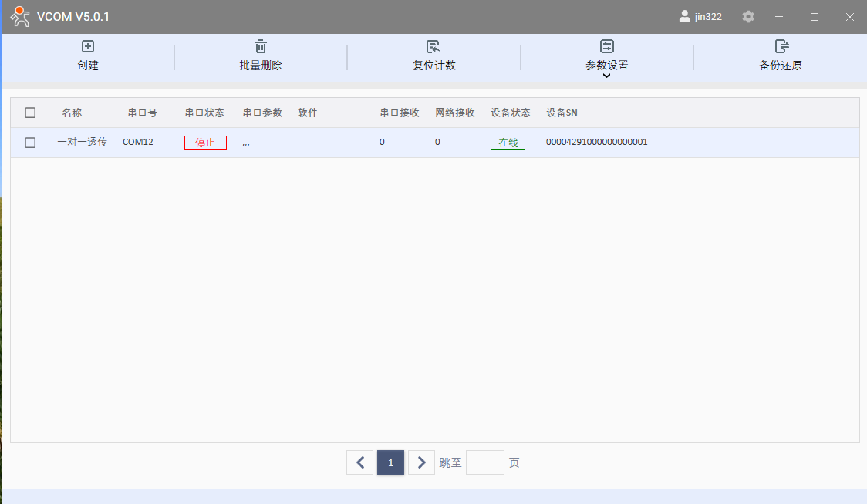Click the 创建 (create) plus icon
This screenshot has height=504, width=867.
(x=88, y=46)
